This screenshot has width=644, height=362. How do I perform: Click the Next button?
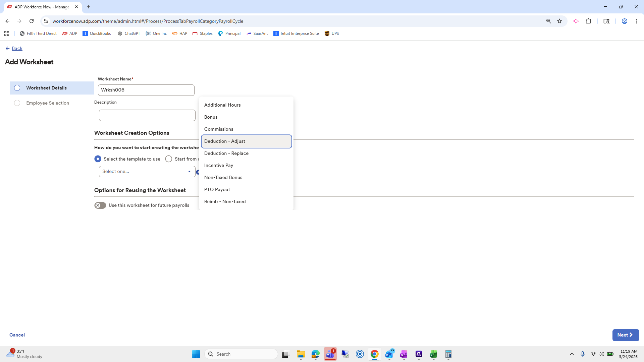click(625, 335)
